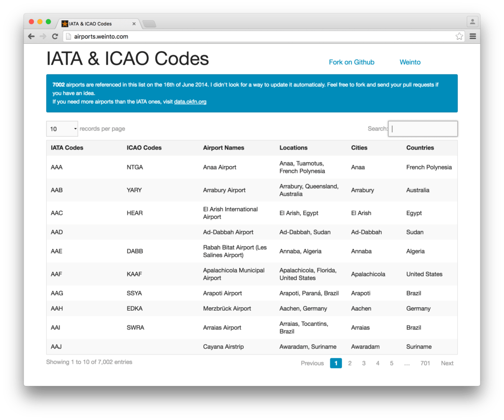Go to page 5

[x=391, y=363]
